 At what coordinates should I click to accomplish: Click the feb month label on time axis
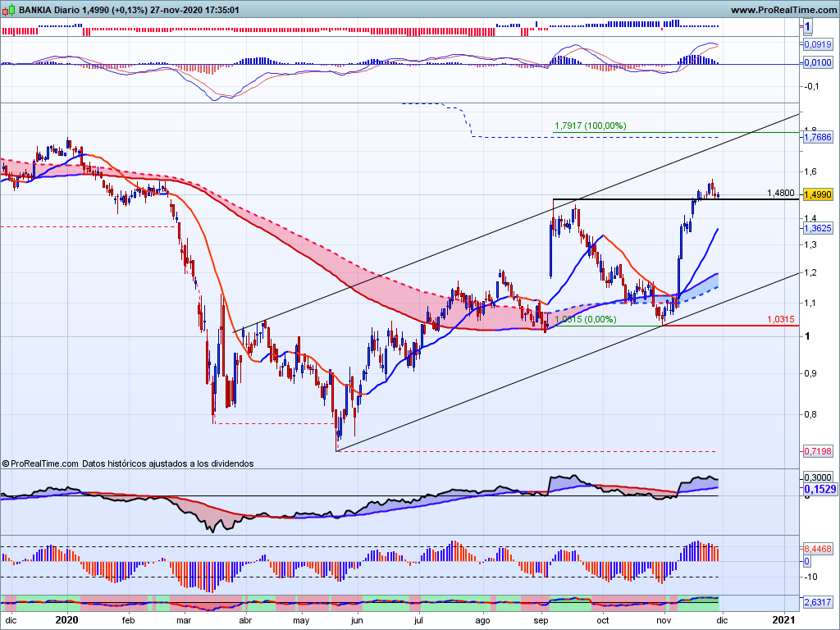[128, 621]
